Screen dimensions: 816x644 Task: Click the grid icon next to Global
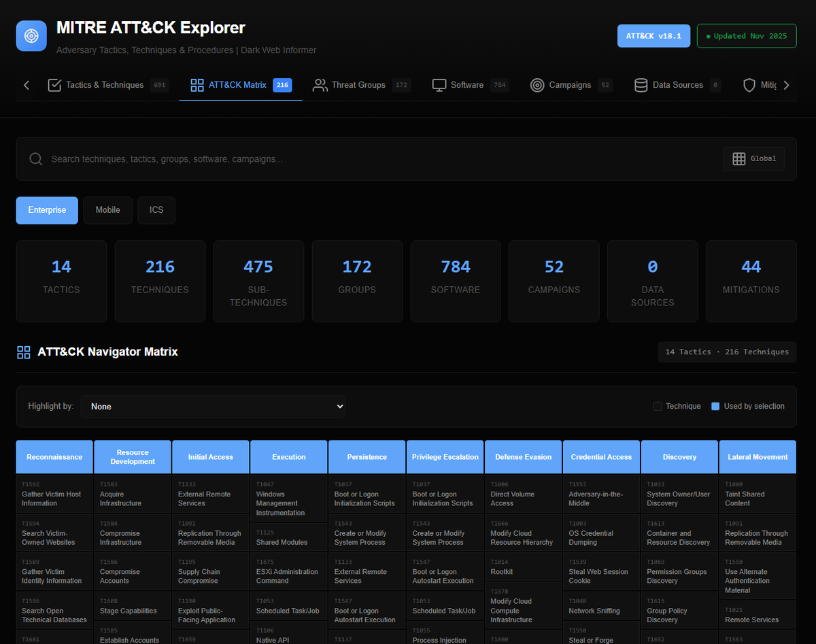(739, 158)
